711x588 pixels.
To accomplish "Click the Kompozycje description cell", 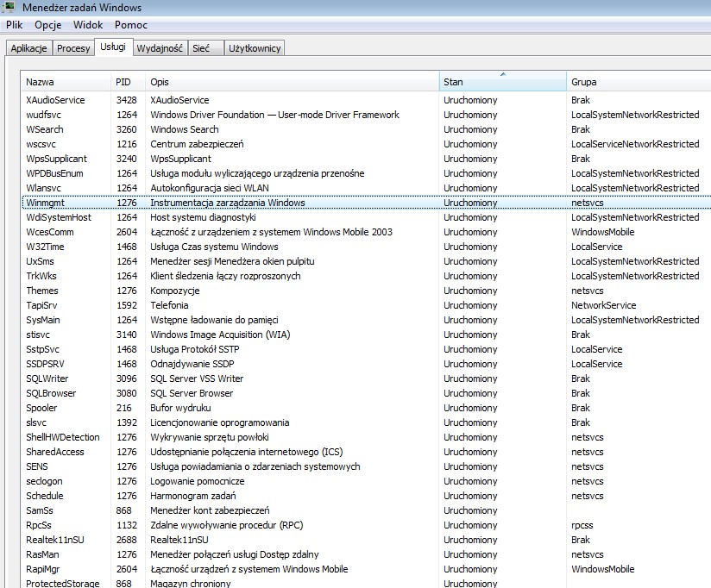I will point(174,291).
